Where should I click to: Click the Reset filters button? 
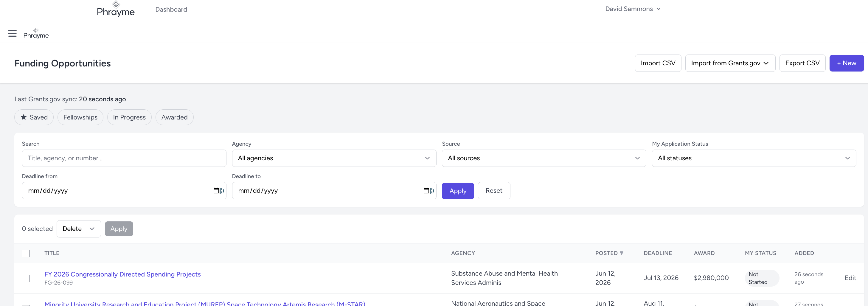point(494,191)
